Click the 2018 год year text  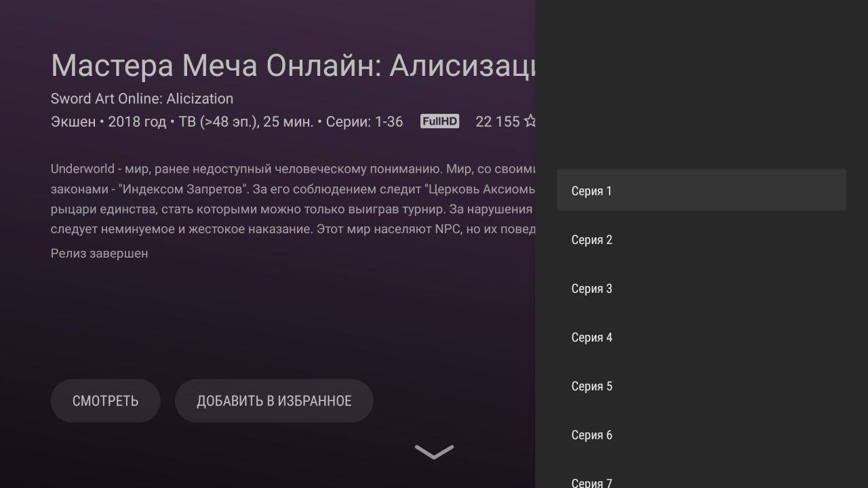coord(136,122)
